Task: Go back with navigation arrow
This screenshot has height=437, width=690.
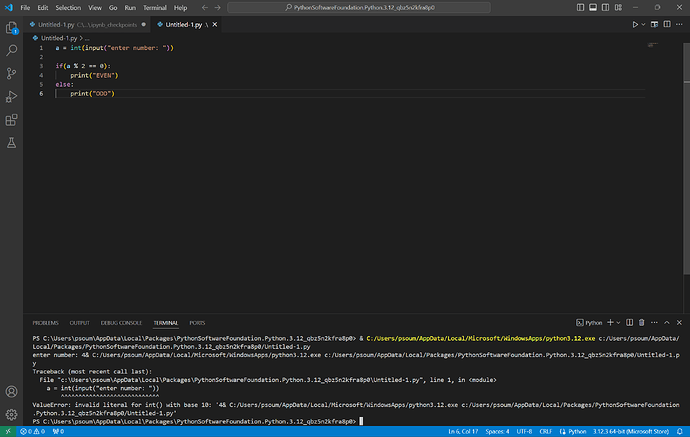Action: pos(205,7)
